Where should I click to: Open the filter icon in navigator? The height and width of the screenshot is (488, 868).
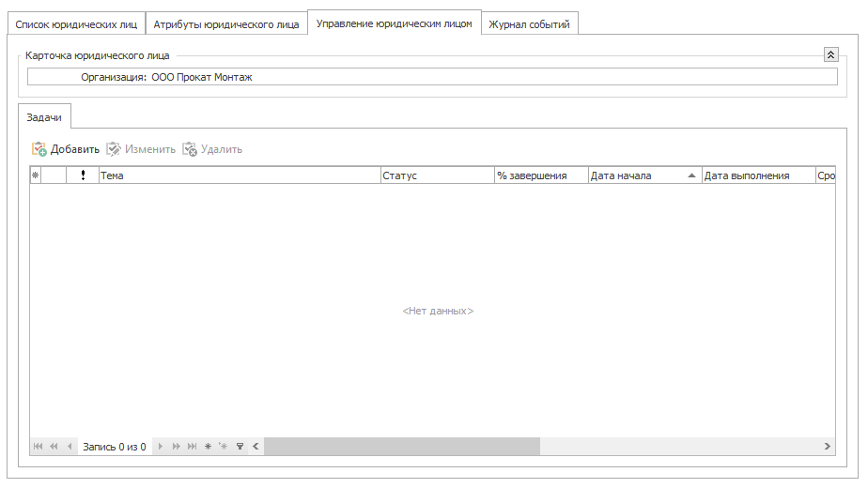tap(240, 446)
